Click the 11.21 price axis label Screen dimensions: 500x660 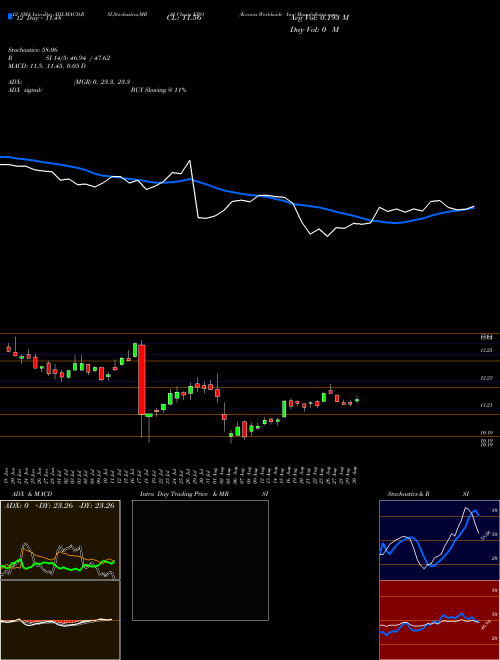click(487, 405)
